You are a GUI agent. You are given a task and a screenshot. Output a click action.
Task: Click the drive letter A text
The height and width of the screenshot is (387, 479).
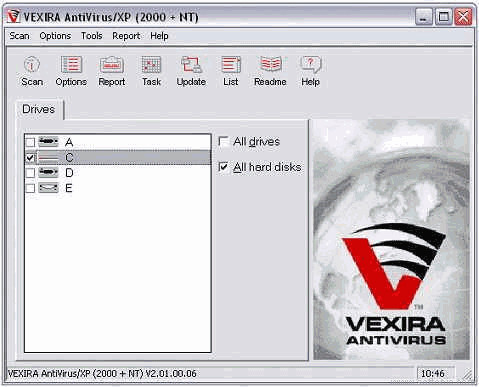pyautogui.click(x=69, y=142)
